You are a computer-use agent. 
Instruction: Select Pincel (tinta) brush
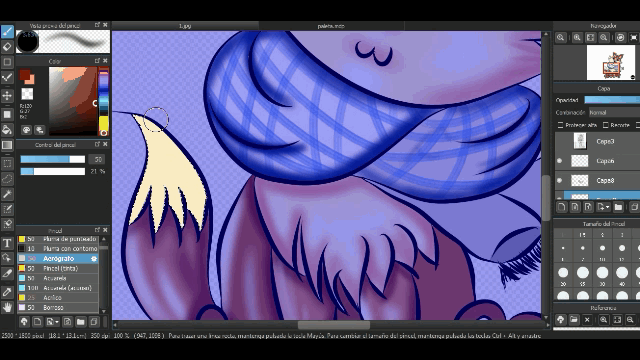(58, 268)
